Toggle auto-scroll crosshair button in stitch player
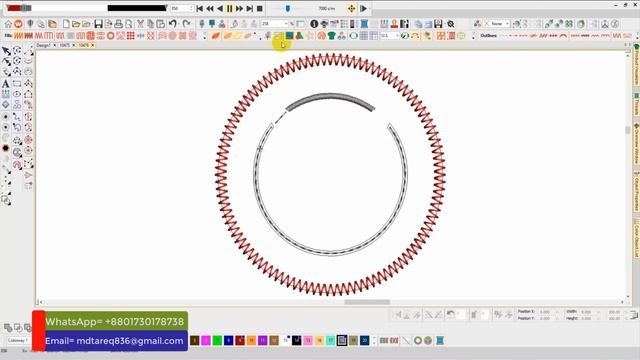Image resolution: width=640 pixels, height=360 pixels. coord(351,9)
